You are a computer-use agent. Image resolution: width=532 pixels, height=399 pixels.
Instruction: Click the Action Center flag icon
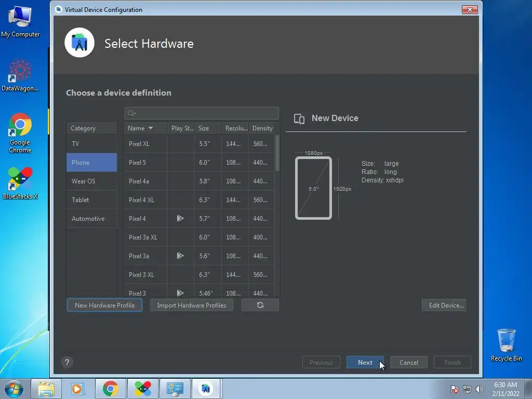tap(455, 389)
